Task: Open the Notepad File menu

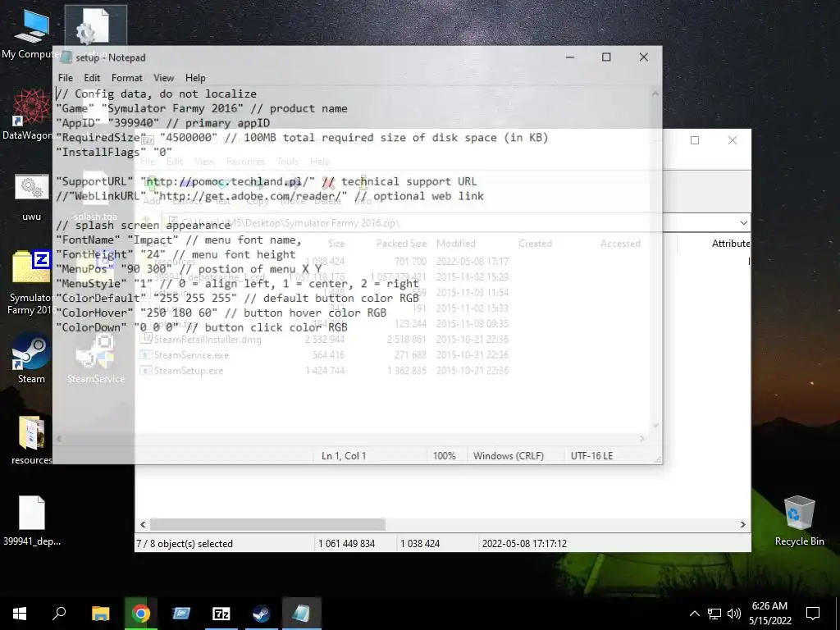Action: [66, 78]
